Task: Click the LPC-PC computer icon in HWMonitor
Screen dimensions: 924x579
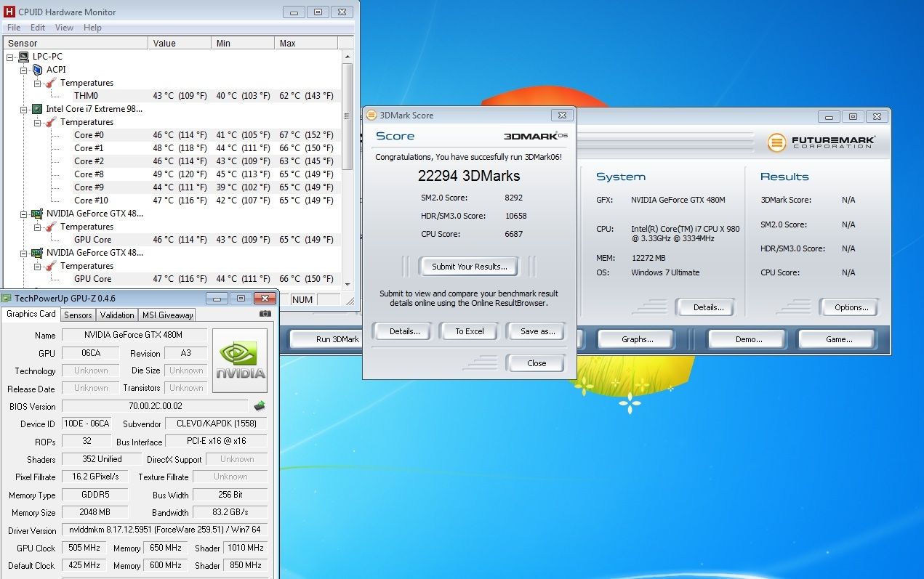Action: 24,57
